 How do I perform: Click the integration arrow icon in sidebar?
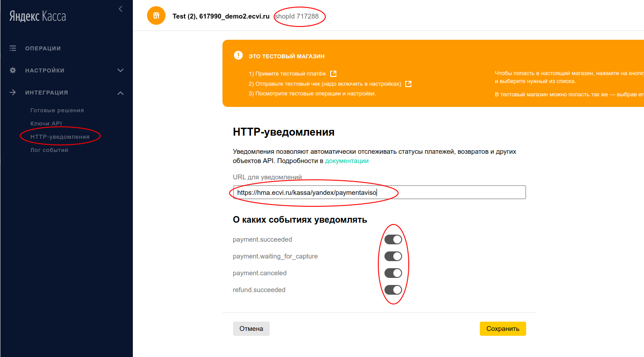coord(13,92)
